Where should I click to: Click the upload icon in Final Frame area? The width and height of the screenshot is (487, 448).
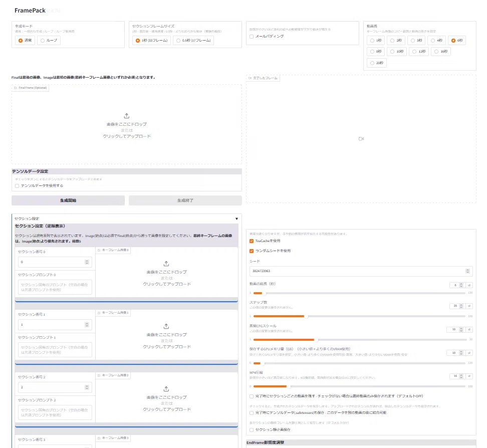(x=127, y=116)
